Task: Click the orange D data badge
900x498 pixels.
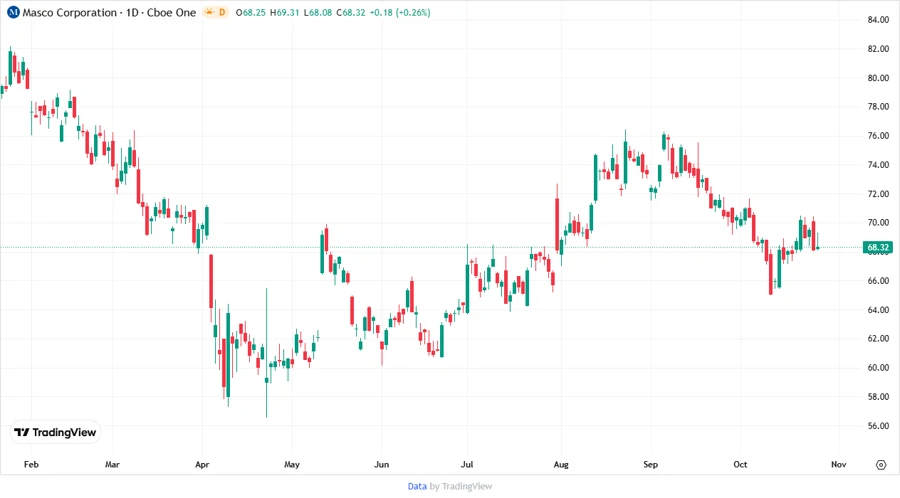Action: pyautogui.click(x=222, y=12)
